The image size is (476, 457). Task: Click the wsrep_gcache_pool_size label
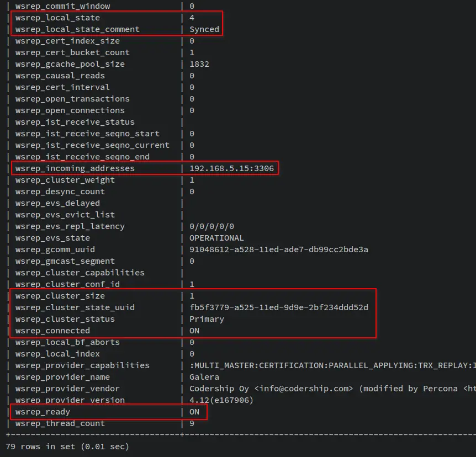(70, 65)
